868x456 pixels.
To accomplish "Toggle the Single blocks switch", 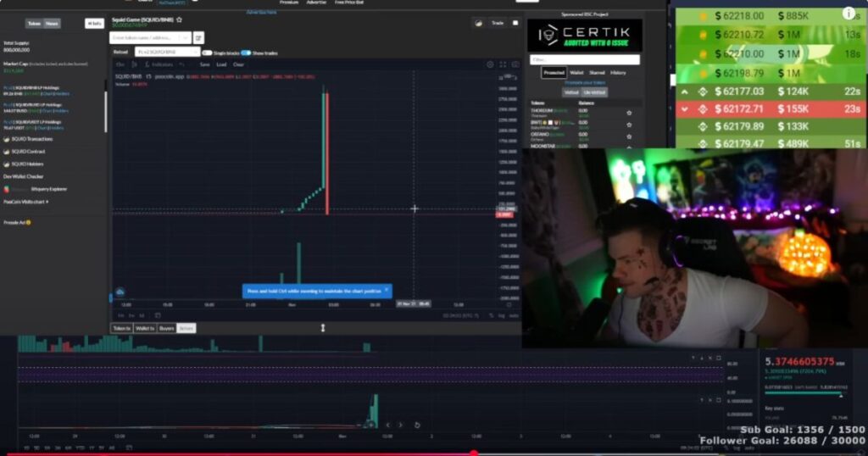I will pyautogui.click(x=207, y=53).
